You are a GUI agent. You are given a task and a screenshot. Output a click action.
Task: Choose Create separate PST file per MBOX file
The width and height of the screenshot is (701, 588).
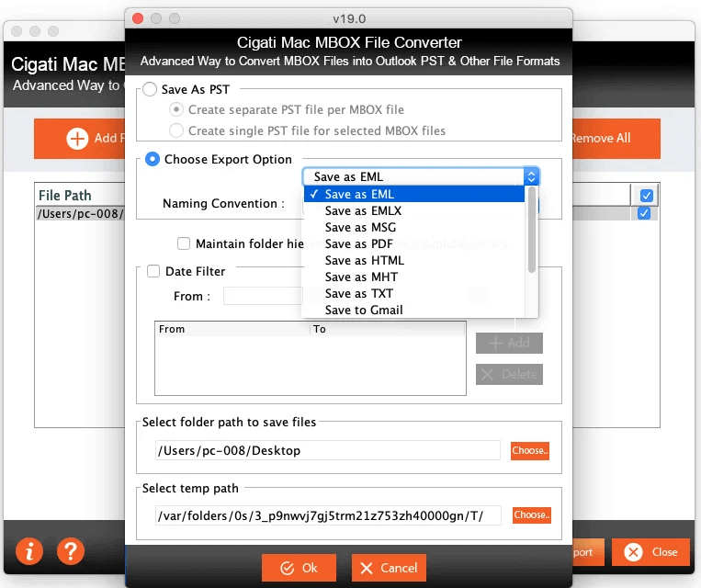[x=176, y=109]
